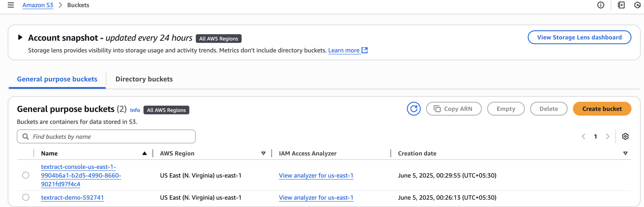Click the Delete button
The image size is (644, 207).
coord(549,109)
